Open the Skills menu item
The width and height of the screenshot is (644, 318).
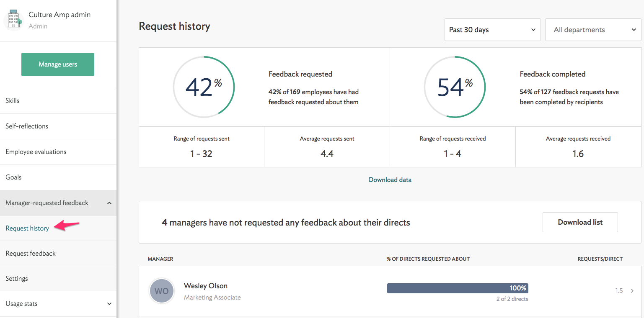[x=13, y=101]
